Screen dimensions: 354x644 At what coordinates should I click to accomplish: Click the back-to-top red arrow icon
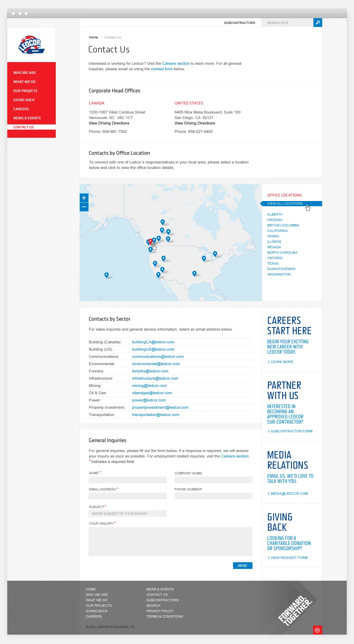317,630
